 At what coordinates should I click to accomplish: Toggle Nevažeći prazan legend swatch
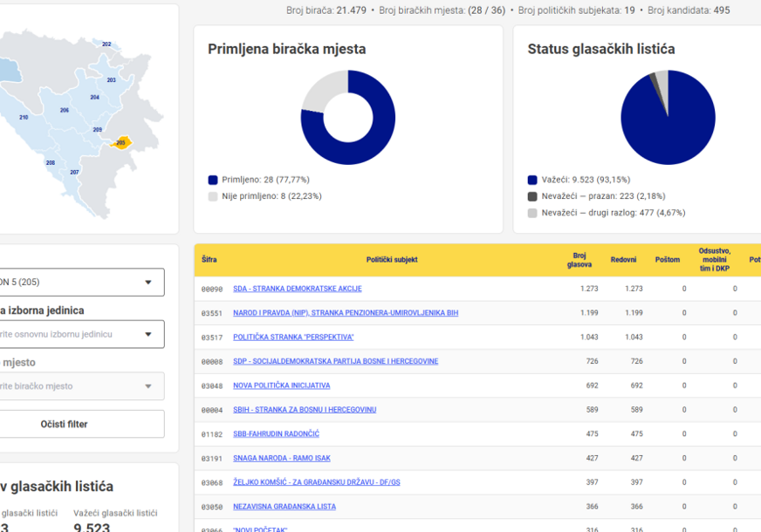point(532,196)
